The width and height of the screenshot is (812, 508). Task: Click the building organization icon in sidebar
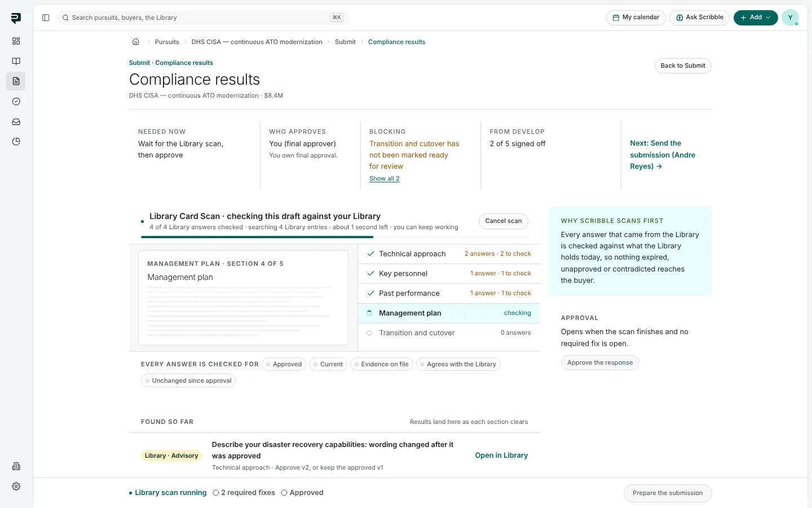coord(16,466)
